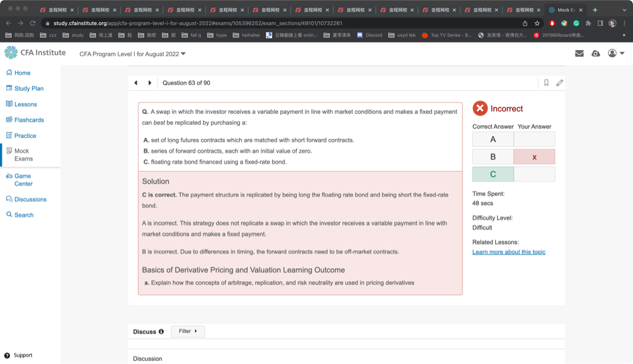Open Flashcards in the sidebar
This screenshot has width=633, height=364.
[29, 120]
